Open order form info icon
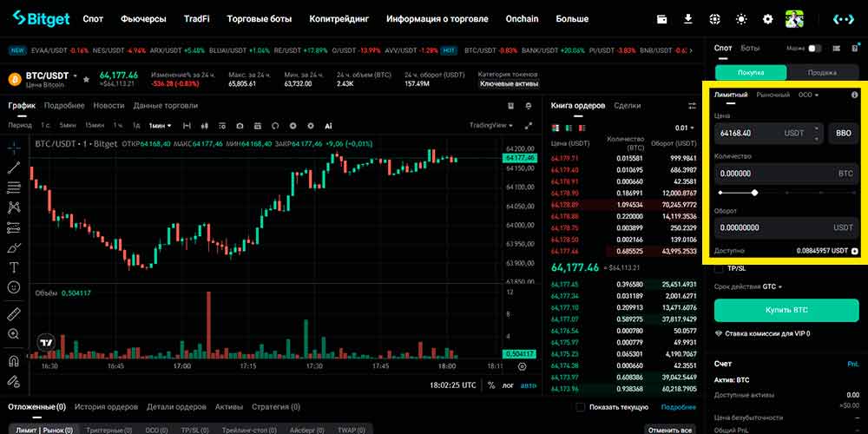Image resolution: width=868 pixels, height=434 pixels. point(854,95)
